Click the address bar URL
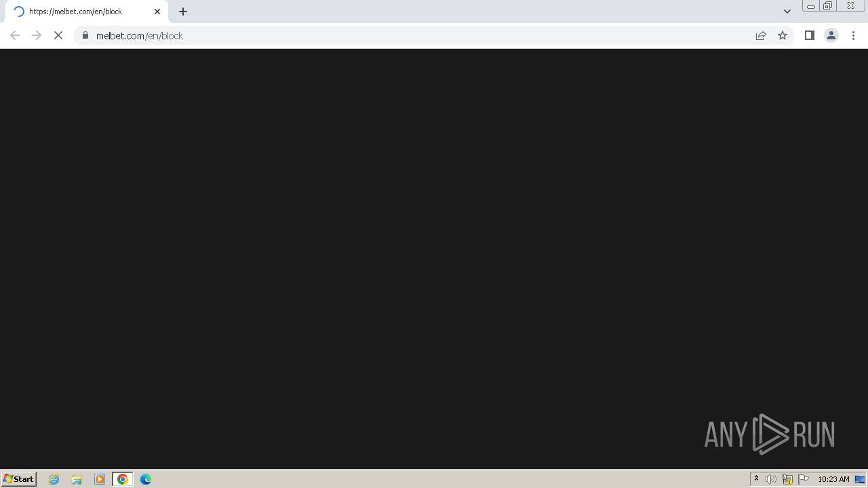Image resolution: width=868 pixels, height=488 pixels. pos(140,36)
